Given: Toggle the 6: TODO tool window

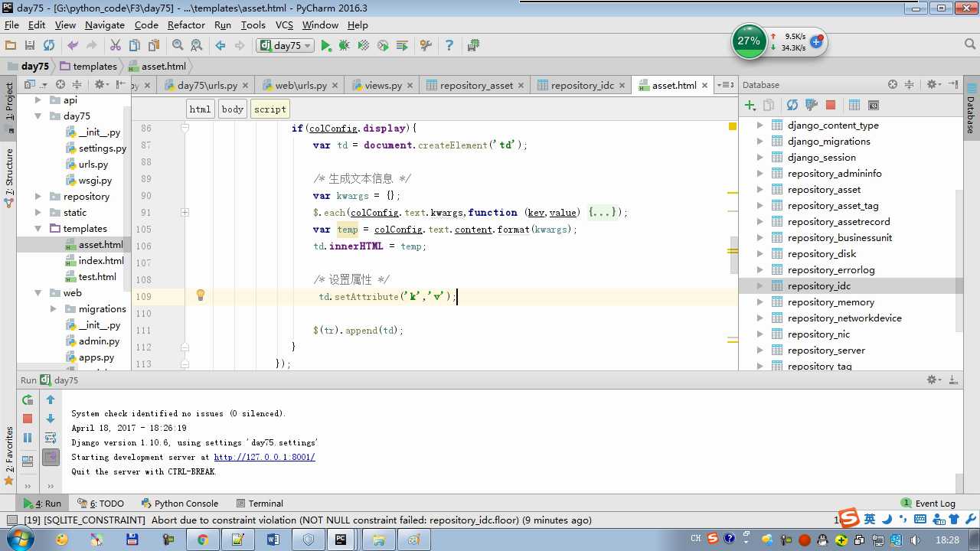Looking at the screenshot, I should click(x=100, y=504).
